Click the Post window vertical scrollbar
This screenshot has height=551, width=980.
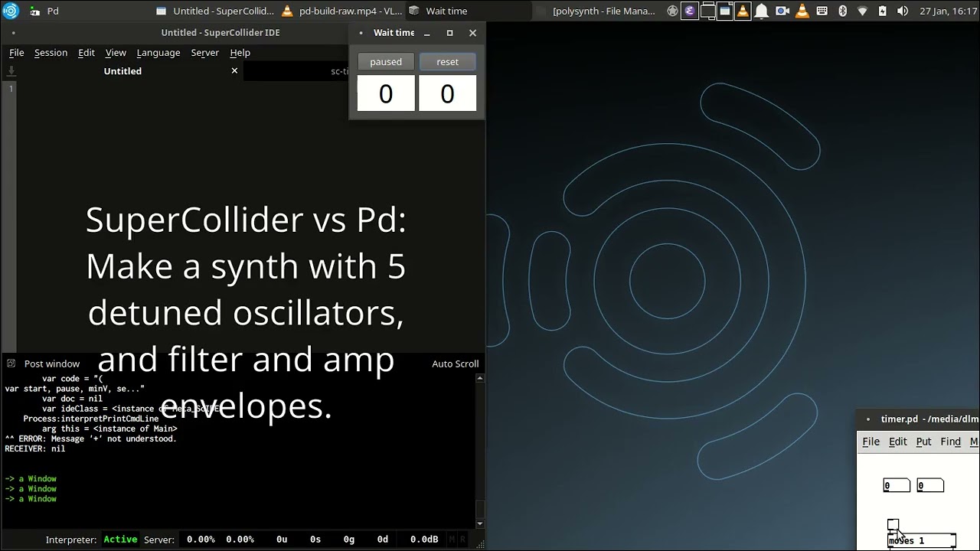[480, 449]
